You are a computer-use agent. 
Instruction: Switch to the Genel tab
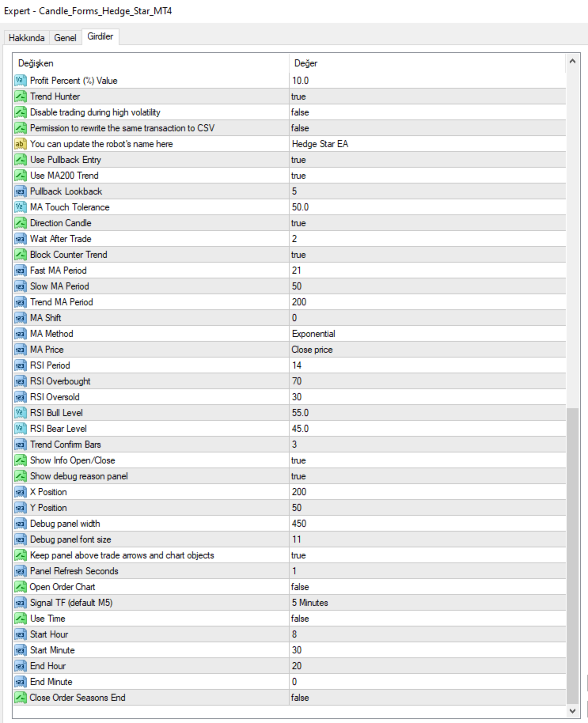[x=65, y=38]
